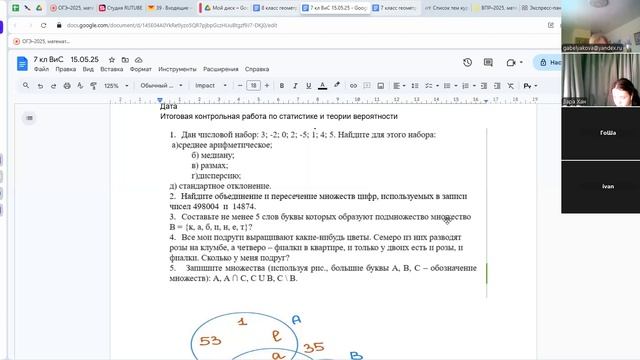The height and width of the screenshot is (360, 640).
Task: Clear formatting
Action: pos(511,86)
